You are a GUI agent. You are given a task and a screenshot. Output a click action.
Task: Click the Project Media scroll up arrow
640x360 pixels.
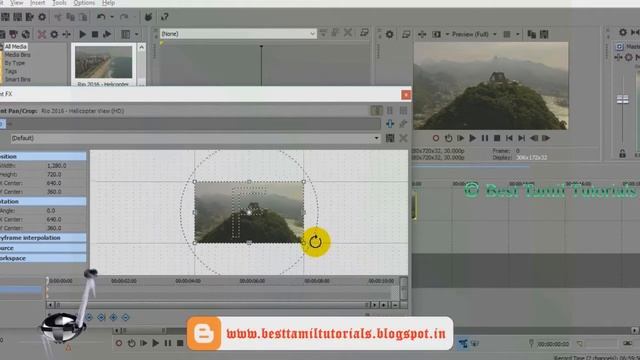pos(141,47)
